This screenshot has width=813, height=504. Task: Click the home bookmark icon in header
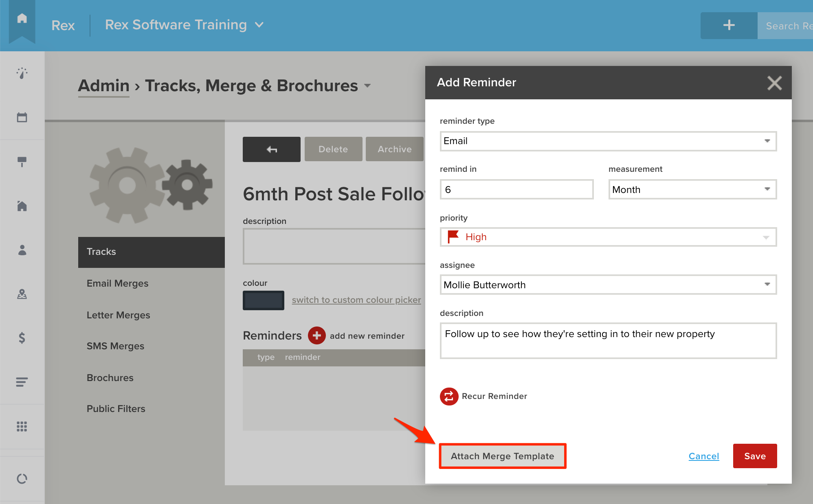[x=22, y=20]
